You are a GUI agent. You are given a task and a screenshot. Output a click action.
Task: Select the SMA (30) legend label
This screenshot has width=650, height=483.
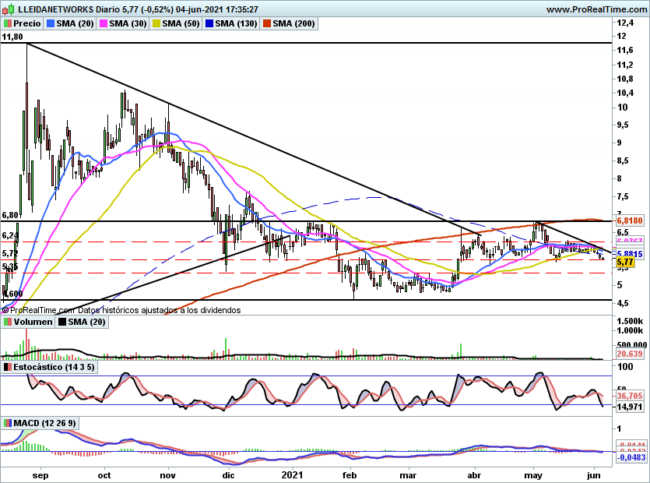click(x=129, y=24)
